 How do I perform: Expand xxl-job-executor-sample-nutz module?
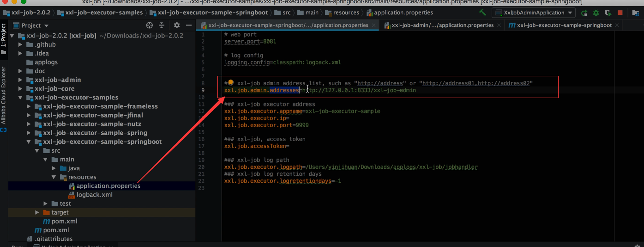(29, 124)
